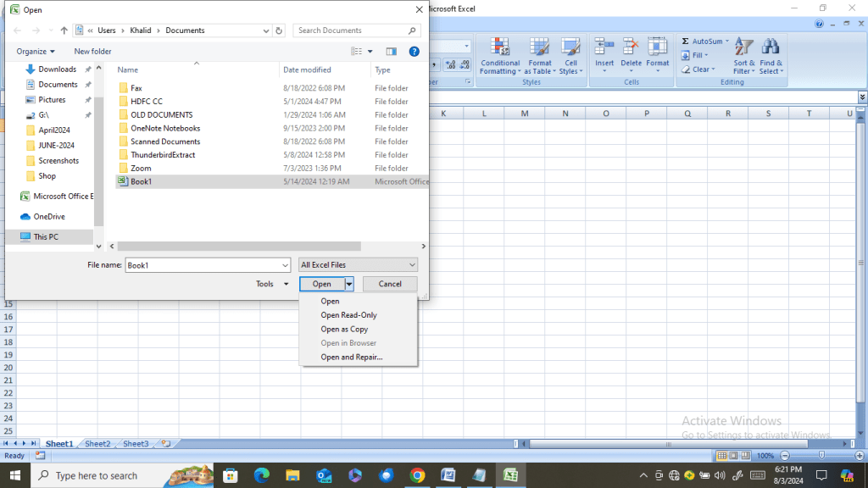Open the AutoSum dropdown arrow
The height and width of the screenshot is (488, 868).
(726, 42)
